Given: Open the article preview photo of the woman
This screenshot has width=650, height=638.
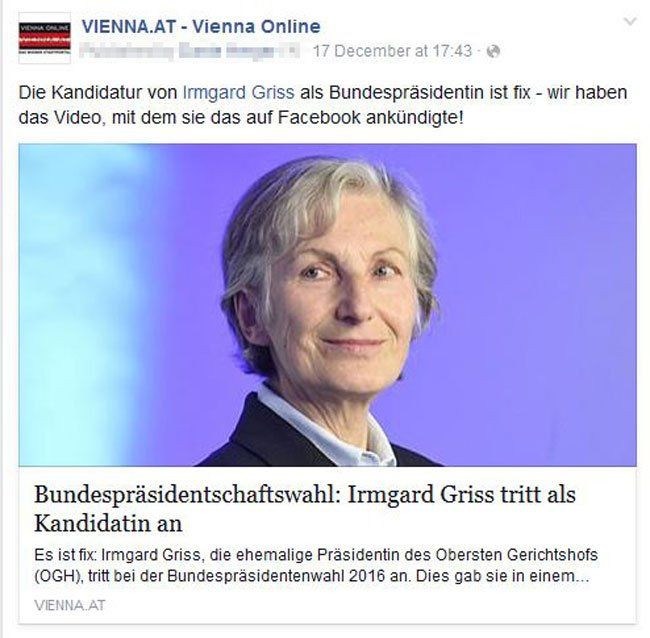Looking at the screenshot, I should [x=327, y=305].
